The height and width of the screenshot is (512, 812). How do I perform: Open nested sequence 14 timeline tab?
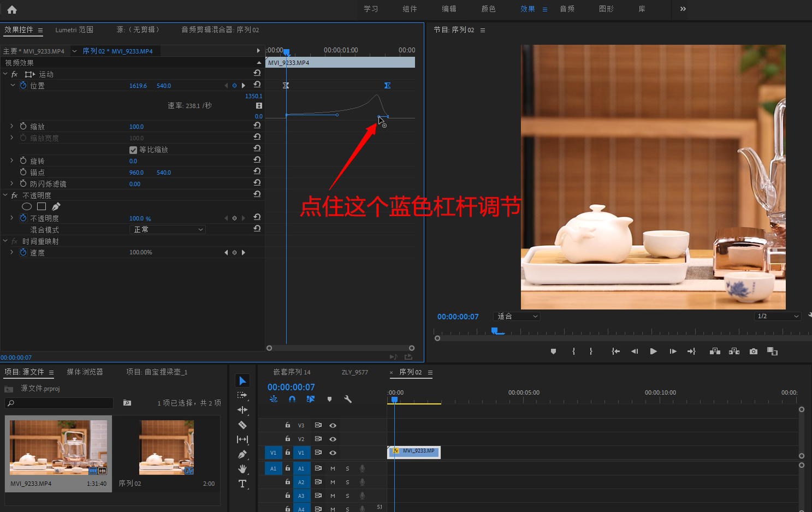[x=292, y=372]
